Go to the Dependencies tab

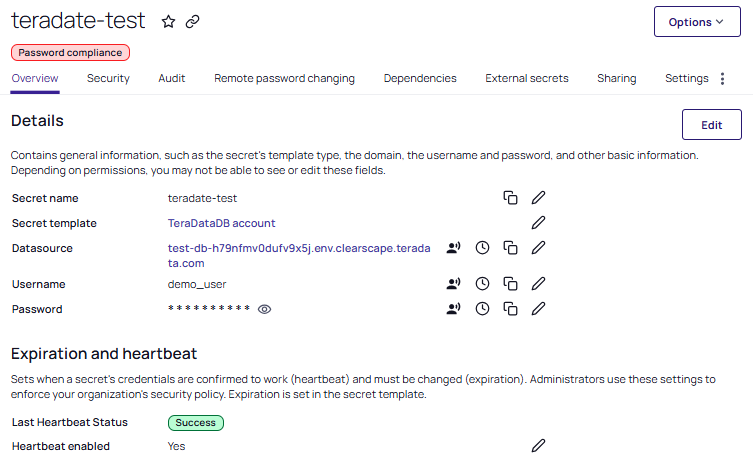tap(420, 78)
